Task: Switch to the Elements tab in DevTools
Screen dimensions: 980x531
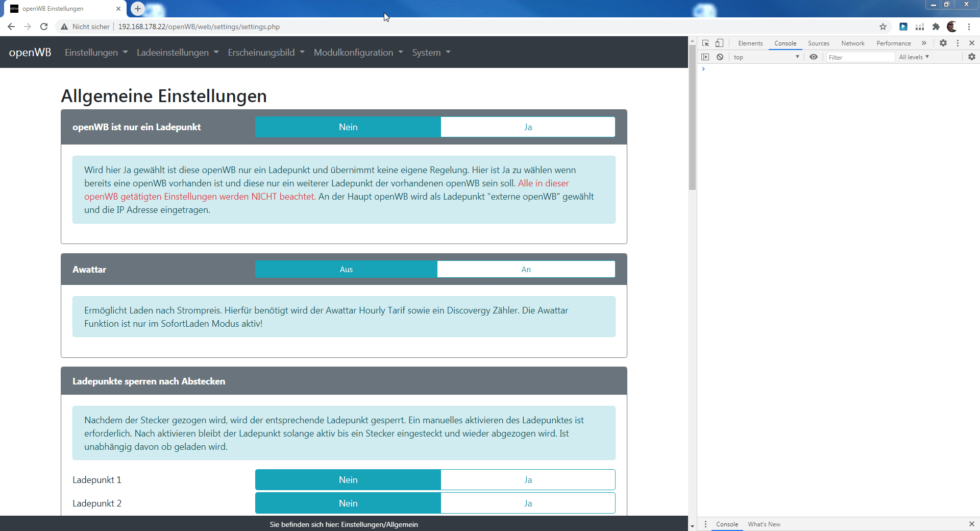Action: [x=750, y=43]
